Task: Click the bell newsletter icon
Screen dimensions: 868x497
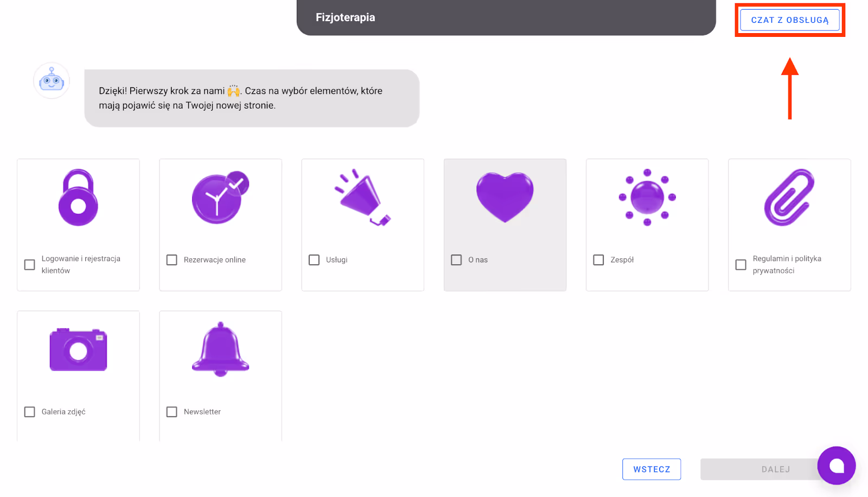Action: click(220, 349)
